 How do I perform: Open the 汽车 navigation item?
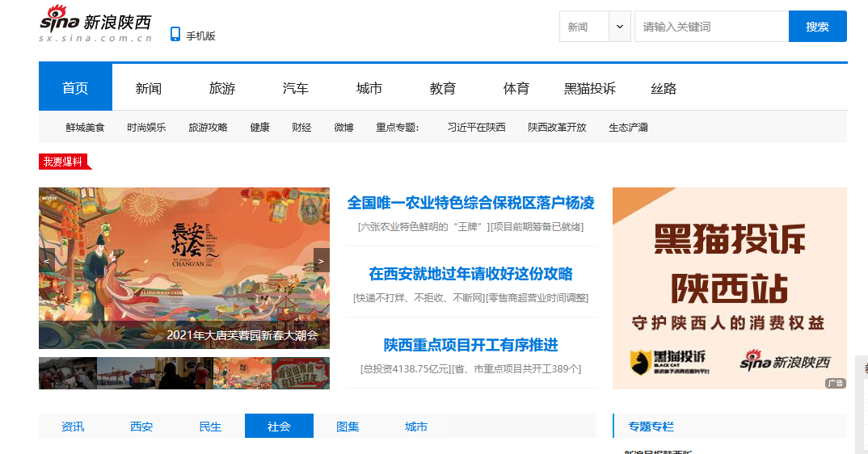pos(296,88)
